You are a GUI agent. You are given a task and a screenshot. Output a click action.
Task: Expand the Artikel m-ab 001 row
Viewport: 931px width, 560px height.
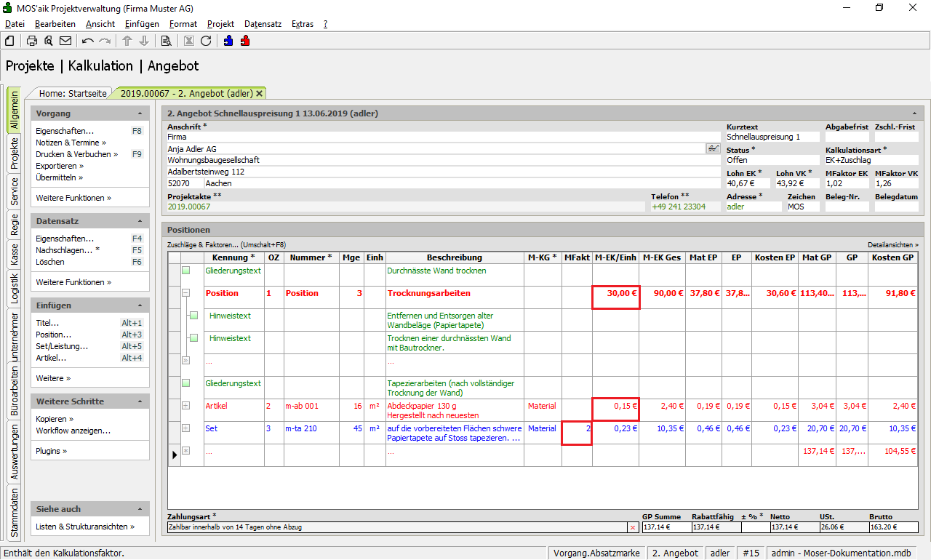click(186, 406)
